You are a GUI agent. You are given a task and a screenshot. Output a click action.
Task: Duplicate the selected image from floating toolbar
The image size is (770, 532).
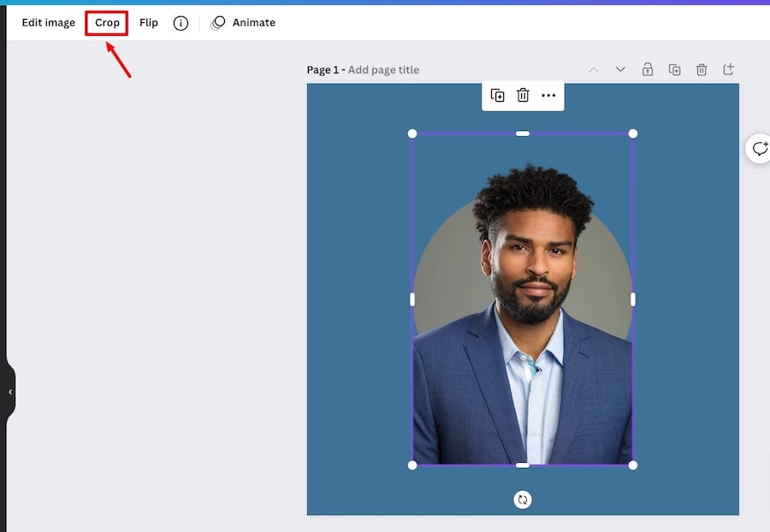coord(497,95)
